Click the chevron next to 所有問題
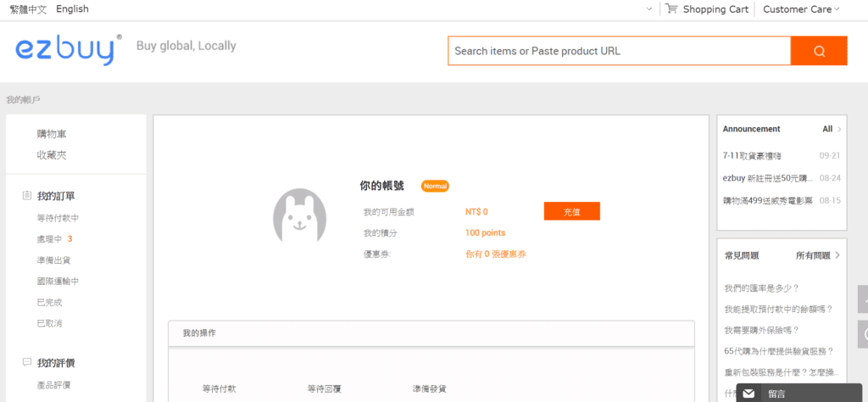 click(837, 255)
